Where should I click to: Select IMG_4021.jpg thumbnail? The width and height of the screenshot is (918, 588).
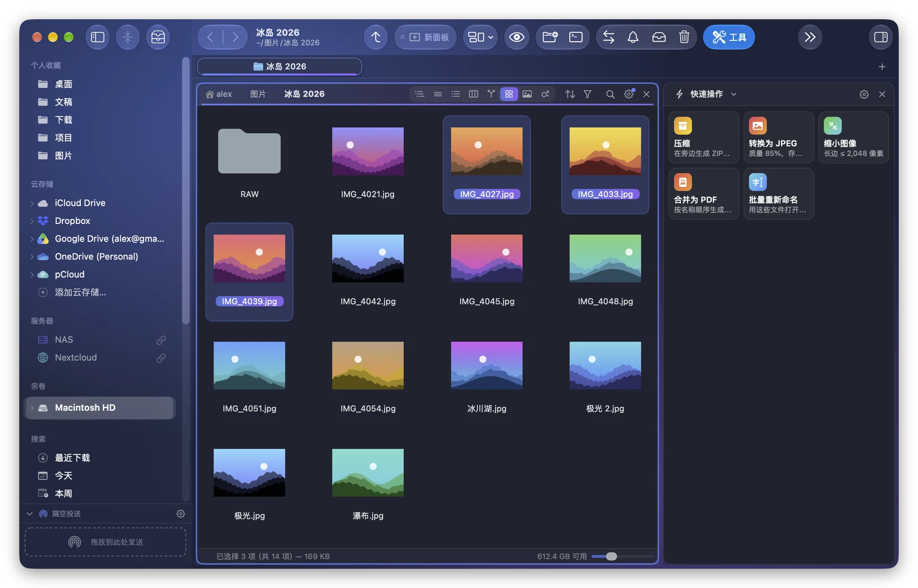(368, 151)
